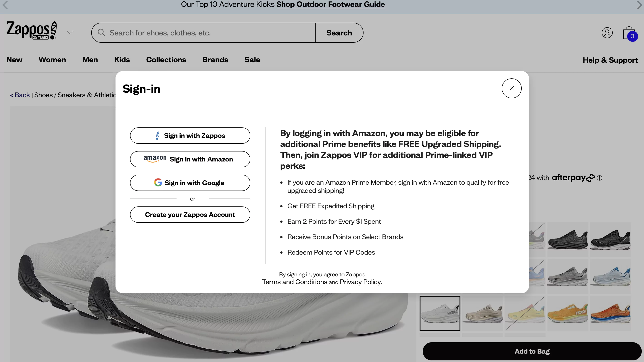Open the Women menu
644x362 pixels.
tap(52, 60)
